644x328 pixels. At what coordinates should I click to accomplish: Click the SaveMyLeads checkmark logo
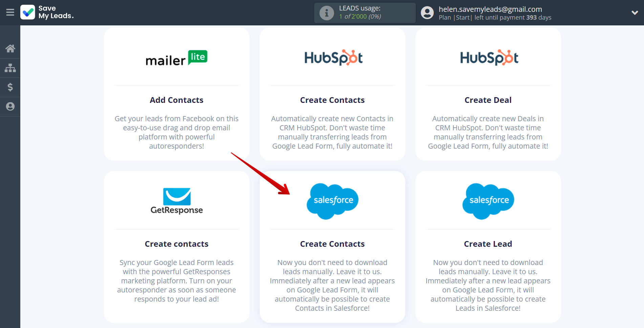(28, 13)
